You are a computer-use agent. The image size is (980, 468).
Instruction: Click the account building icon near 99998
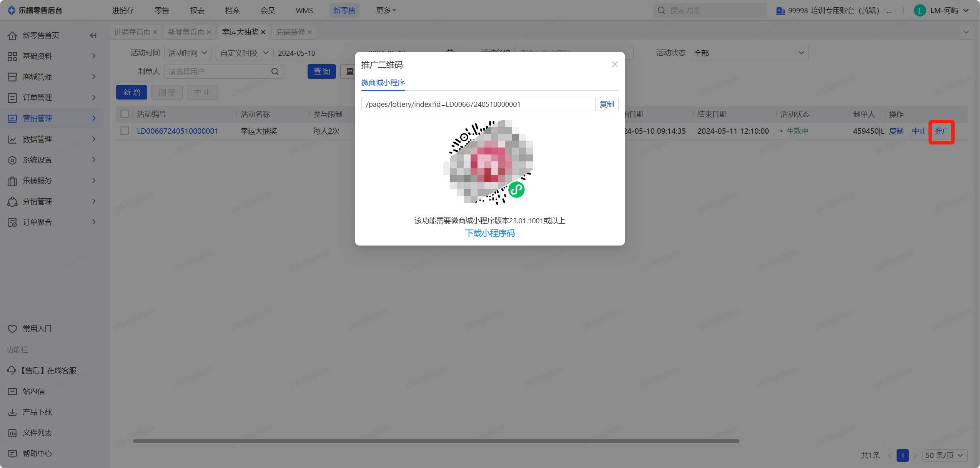coord(780,10)
